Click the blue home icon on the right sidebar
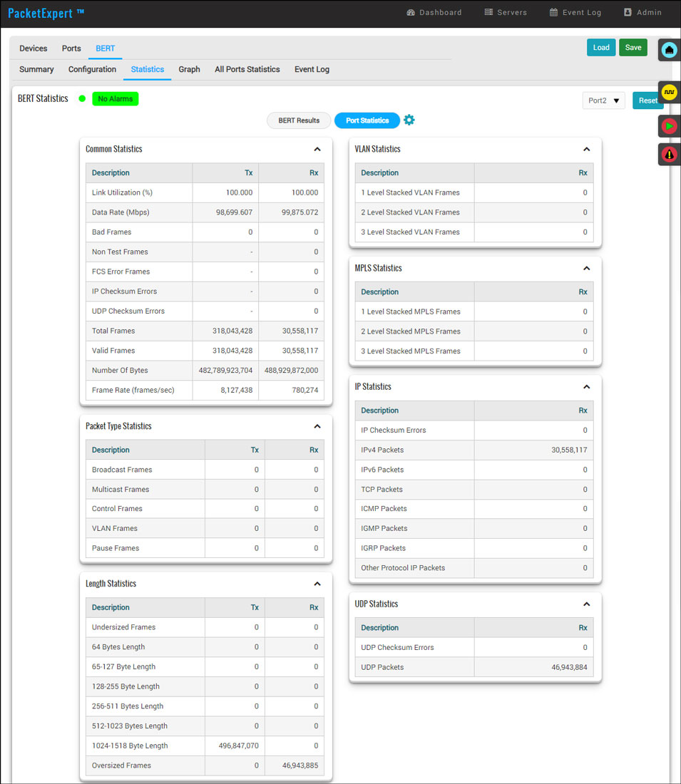This screenshot has width=681, height=784. [x=669, y=49]
